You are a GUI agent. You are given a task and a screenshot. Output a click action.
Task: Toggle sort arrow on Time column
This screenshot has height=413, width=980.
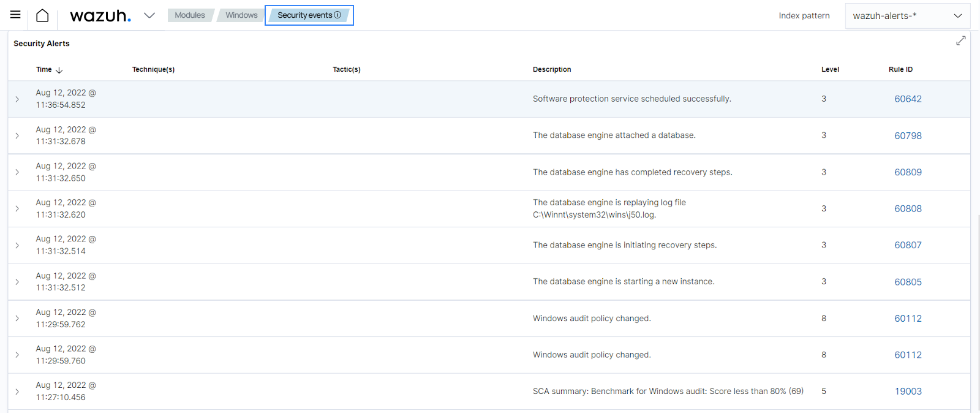click(x=59, y=70)
